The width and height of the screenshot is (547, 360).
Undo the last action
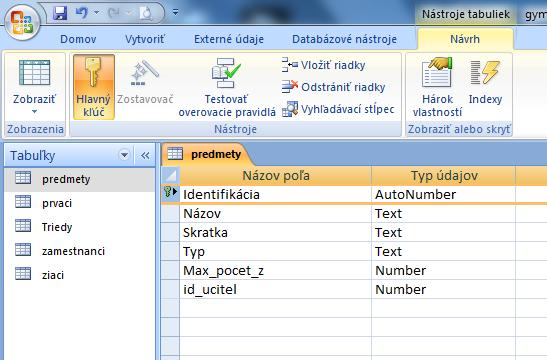[x=82, y=13]
